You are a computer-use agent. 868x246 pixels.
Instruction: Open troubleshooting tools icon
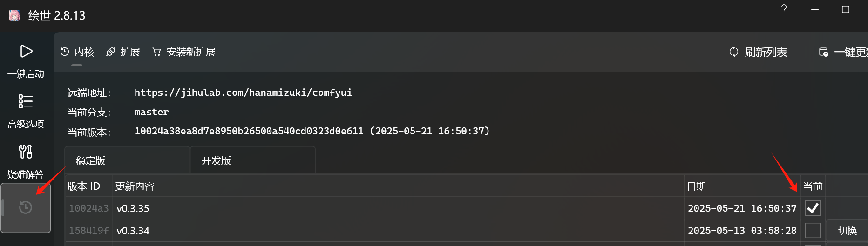[x=26, y=152]
